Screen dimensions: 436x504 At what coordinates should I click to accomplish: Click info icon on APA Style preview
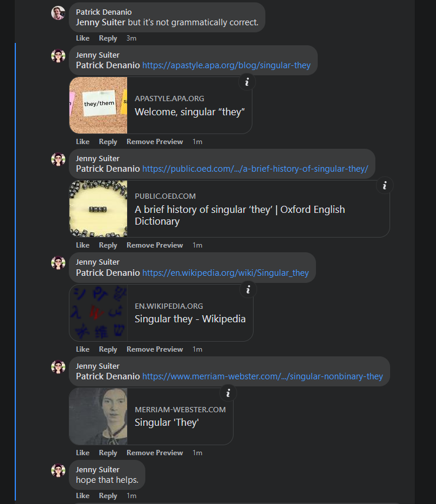tap(247, 82)
